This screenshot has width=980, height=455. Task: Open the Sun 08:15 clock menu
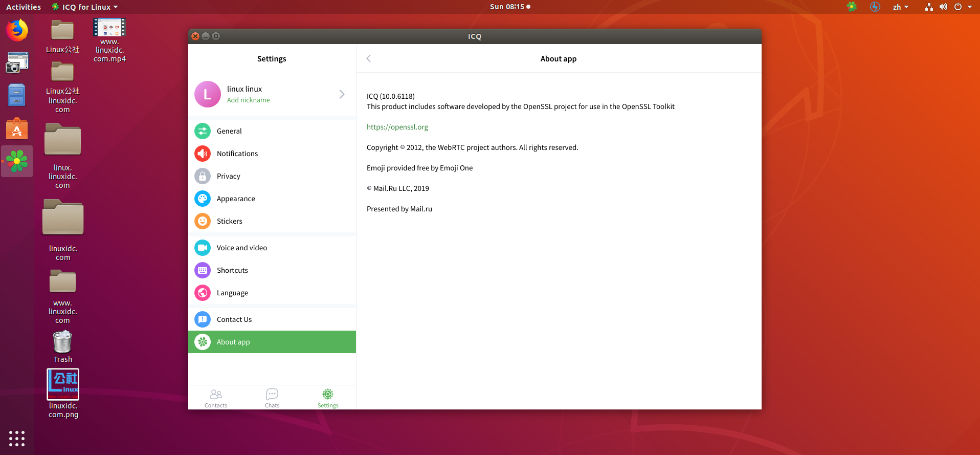(x=510, y=7)
